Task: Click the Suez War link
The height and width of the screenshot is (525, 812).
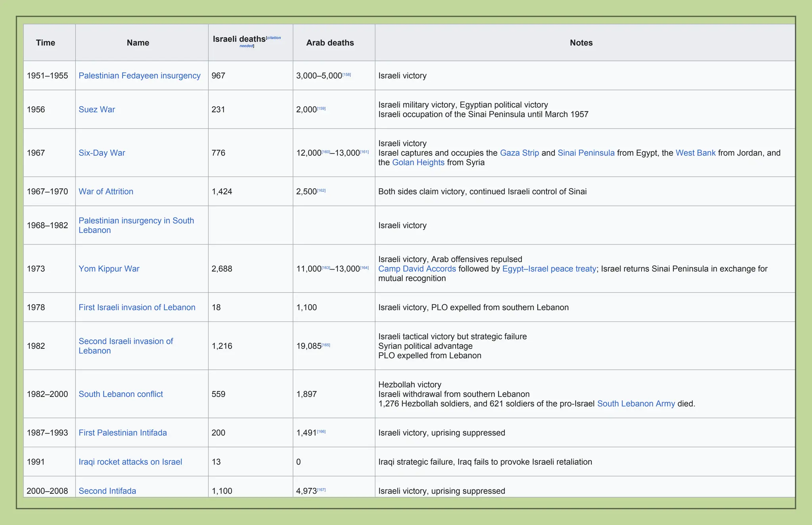Action: (97, 109)
